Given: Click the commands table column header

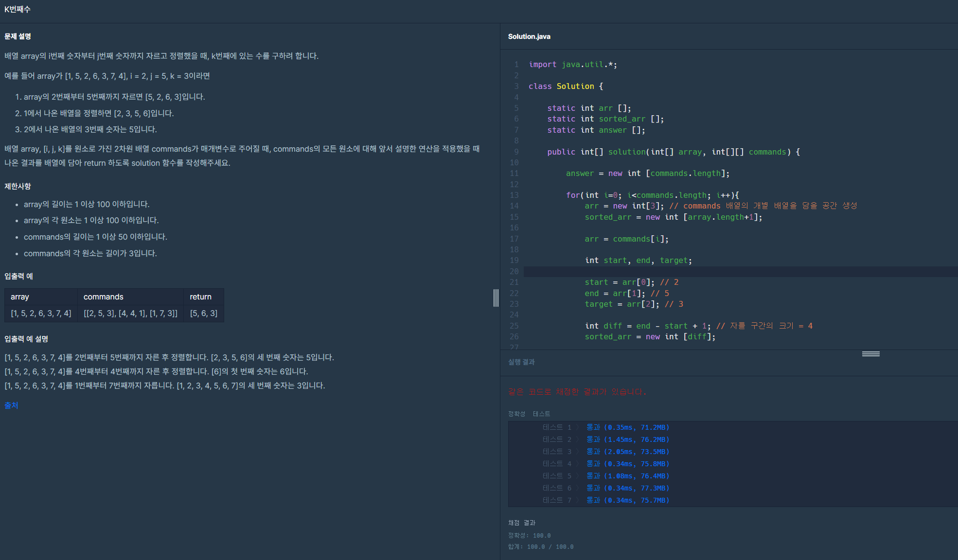Looking at the screenshot, I should point(103,297).
